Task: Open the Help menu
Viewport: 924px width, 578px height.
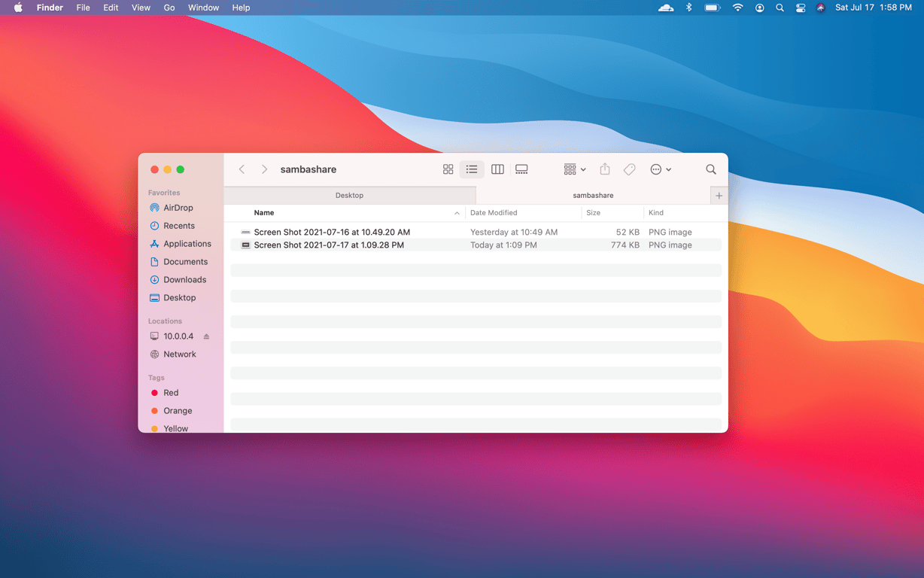Action: point(241,8)
